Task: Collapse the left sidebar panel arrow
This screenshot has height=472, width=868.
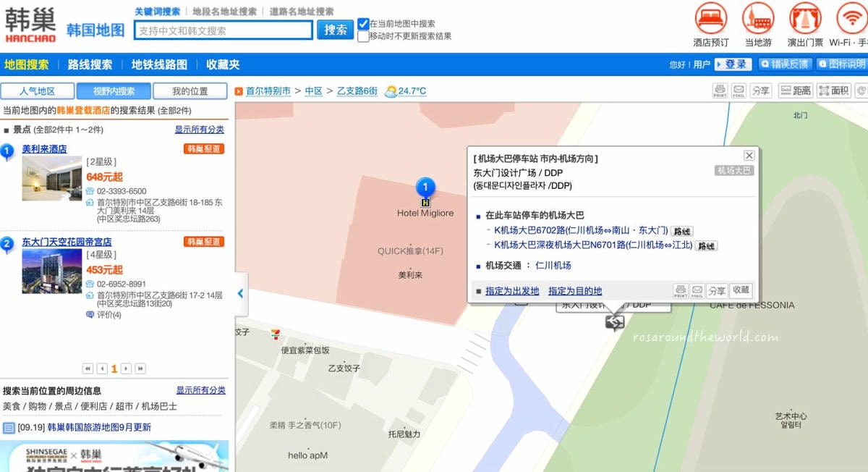Action: tap(241, 293)
